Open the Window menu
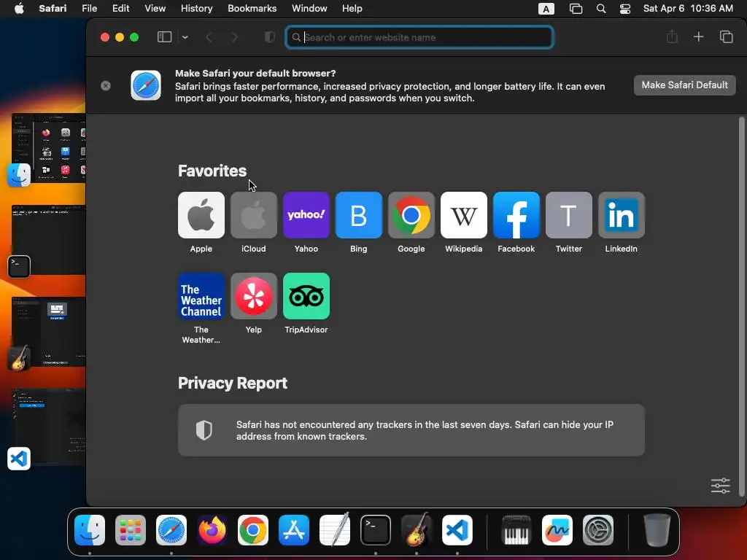The height and width of the screenshot is (560, 747). 309,9
